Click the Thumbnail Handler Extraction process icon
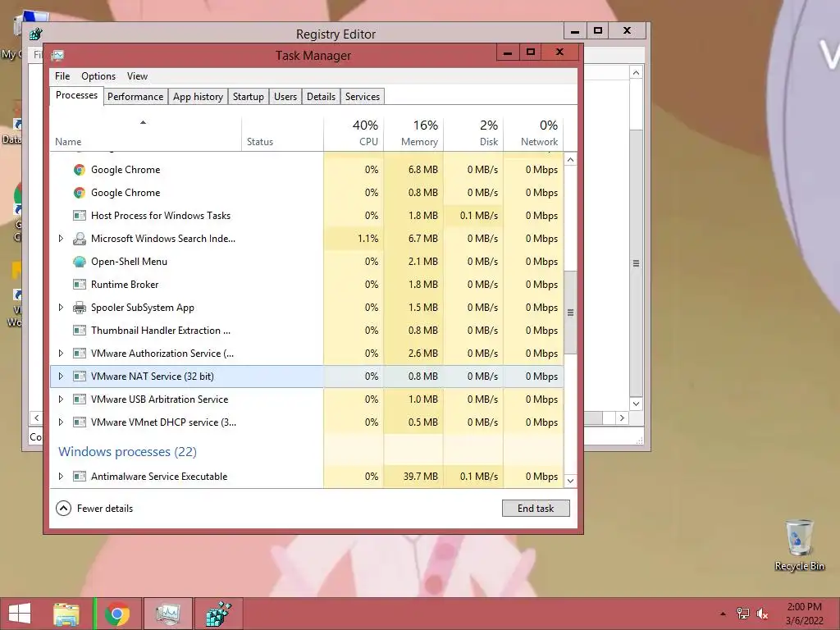 pos(80,331)
